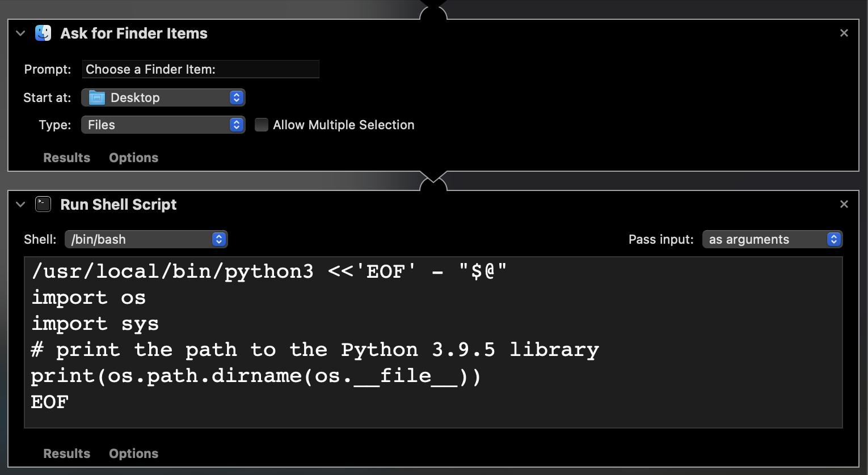Image resolution: width=868 pixels, height=475 pixels.
Task: Click the Ask for Finder Items title
Action: (x=134, y=33)
